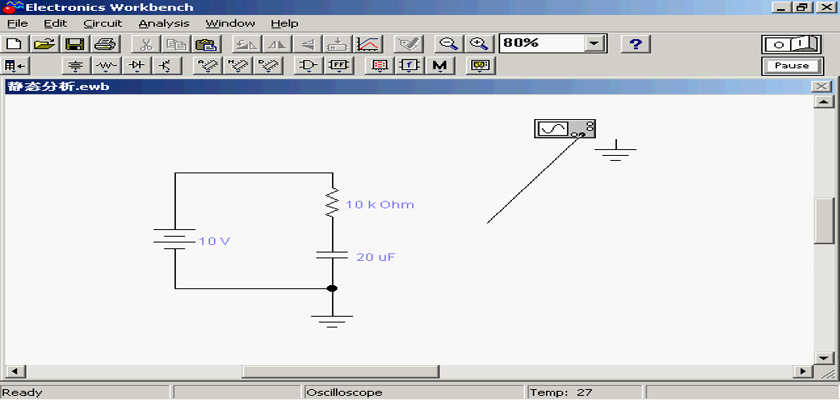
Task: Open the Miscellaneous M parts bin
Action: click(439, 66)
